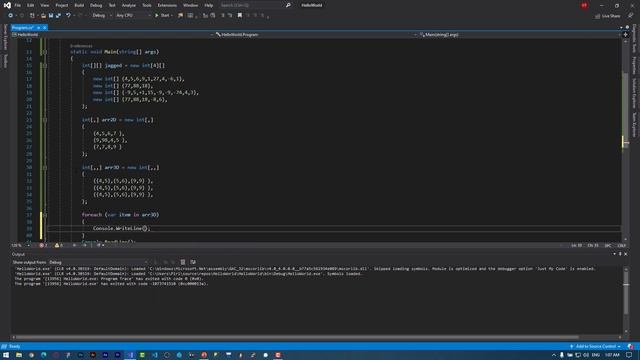Click the search magnifier icon
This screenshot has height=360, width=640.
(x=288, y=5)
